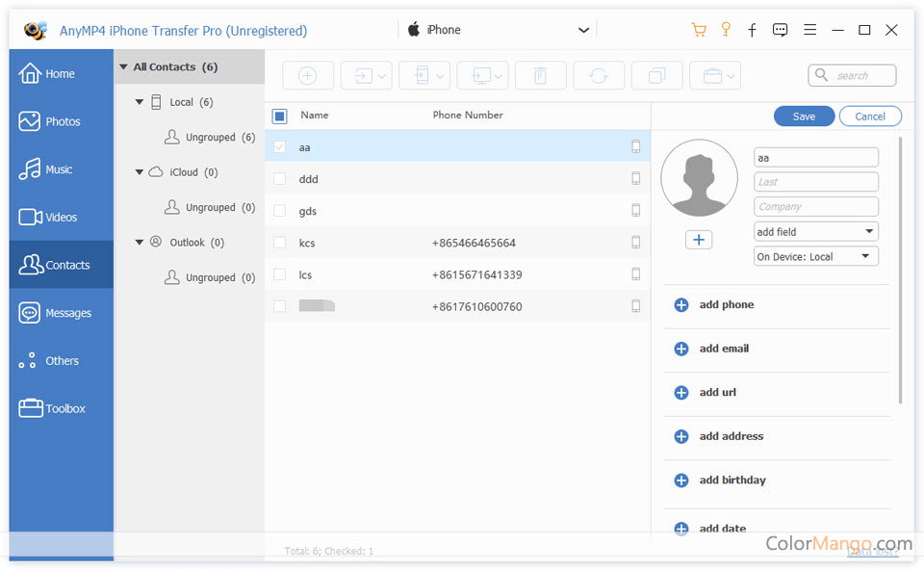Viewport: 924px width, 571px height.
Task: Check the checkbox next to contact ddd
Action: click(x=280, y=179)
